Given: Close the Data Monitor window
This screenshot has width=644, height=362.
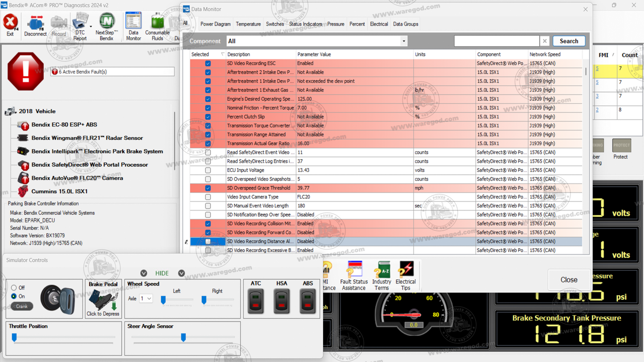Looking at the screenshot, I should point(585,9).
